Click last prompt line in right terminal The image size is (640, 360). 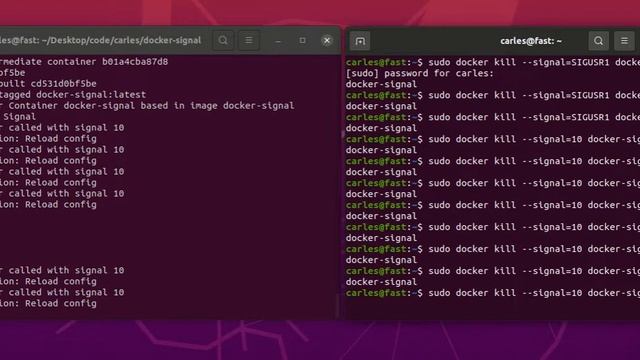[x=493, y=293]
